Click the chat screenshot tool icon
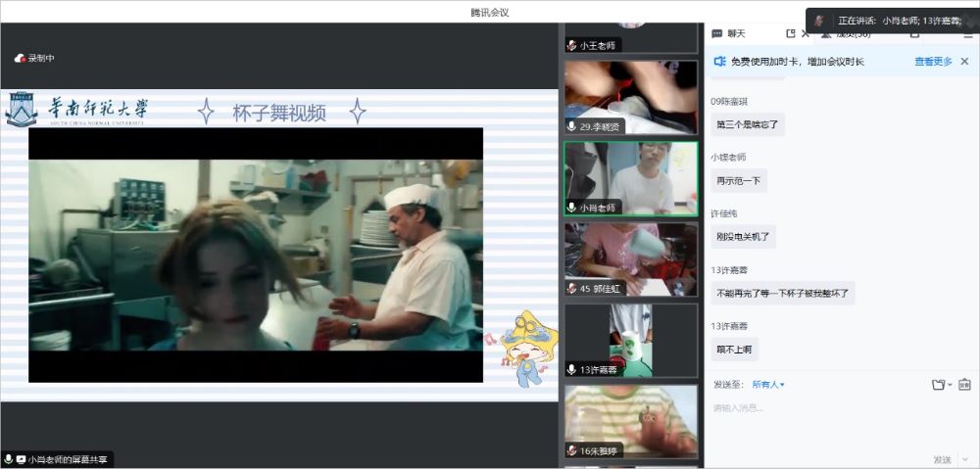The height and width of the screenshot is (469, 980). point(964,385)
